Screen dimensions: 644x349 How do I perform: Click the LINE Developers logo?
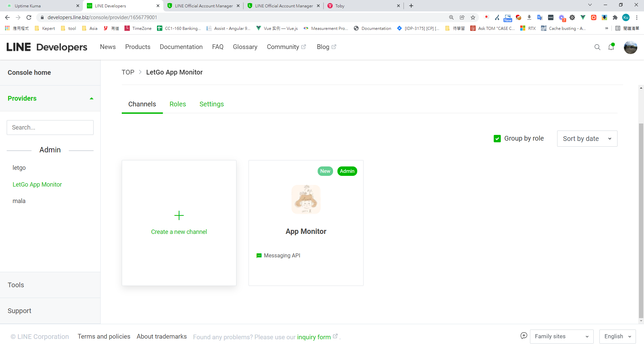click(47, 47)
